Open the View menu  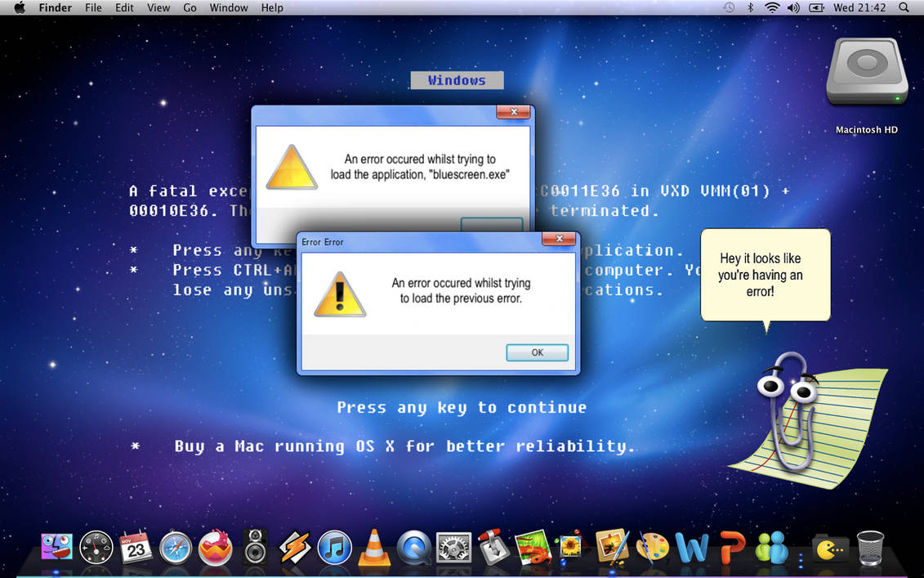(x=158, y=7)
